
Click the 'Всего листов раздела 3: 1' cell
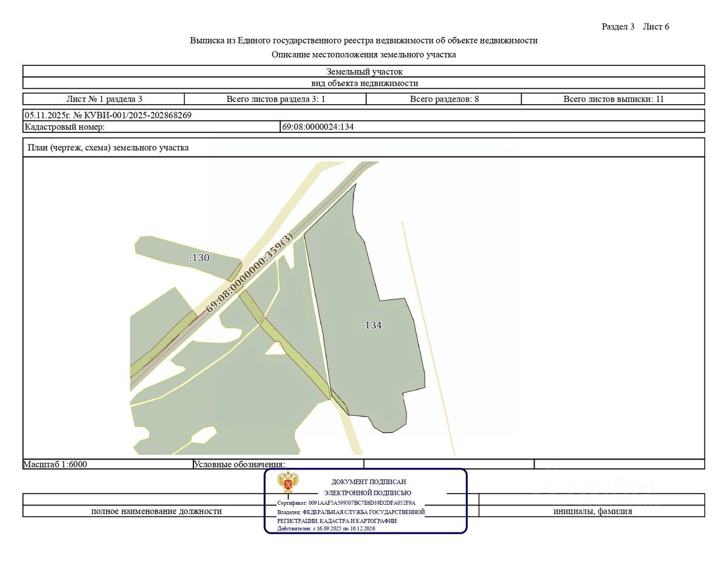pyautogui.click(x=275, y=99)
